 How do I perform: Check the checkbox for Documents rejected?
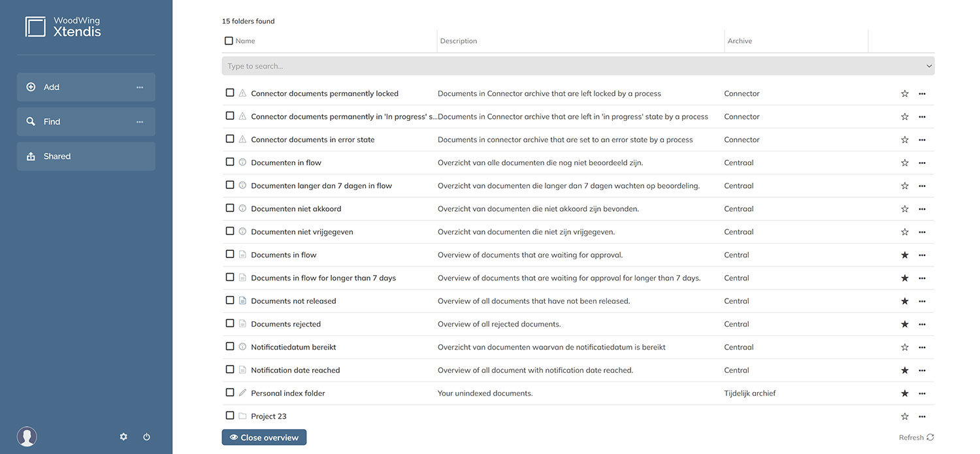pyautogui.click(x=229, y=323)
